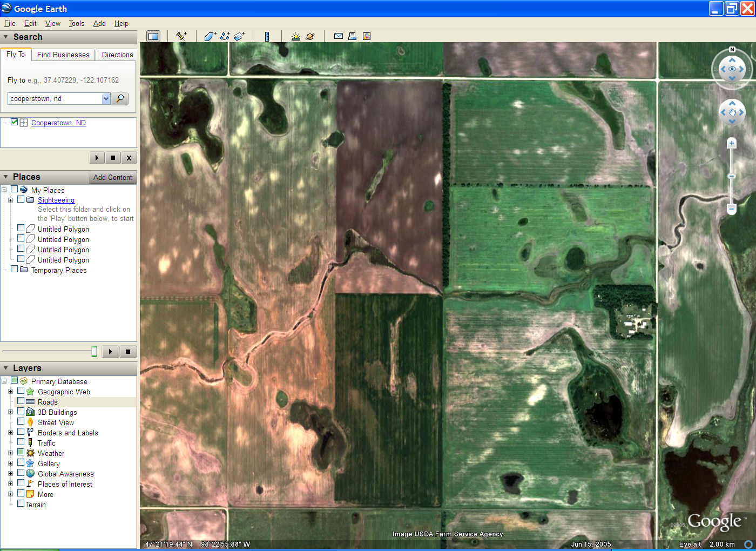Image resolution: width=756 pixels, height=551 pixels.
Task: Enable the Roads layer checkbox
Action: [x=21, y=401]
